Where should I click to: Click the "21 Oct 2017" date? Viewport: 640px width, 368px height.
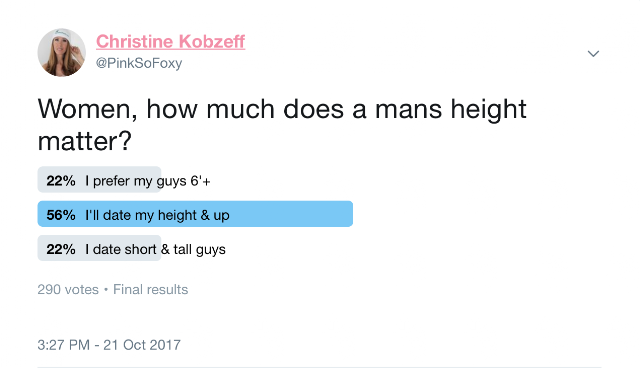142,345
